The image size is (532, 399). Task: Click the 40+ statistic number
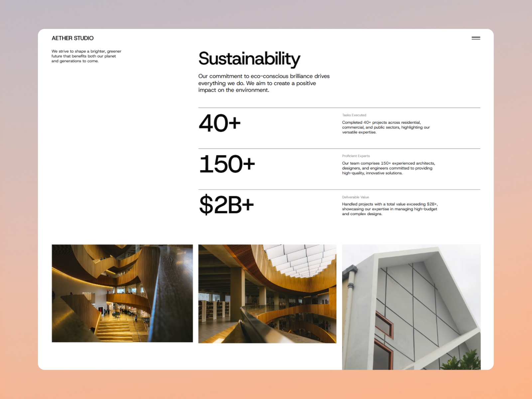coord(219,123)
